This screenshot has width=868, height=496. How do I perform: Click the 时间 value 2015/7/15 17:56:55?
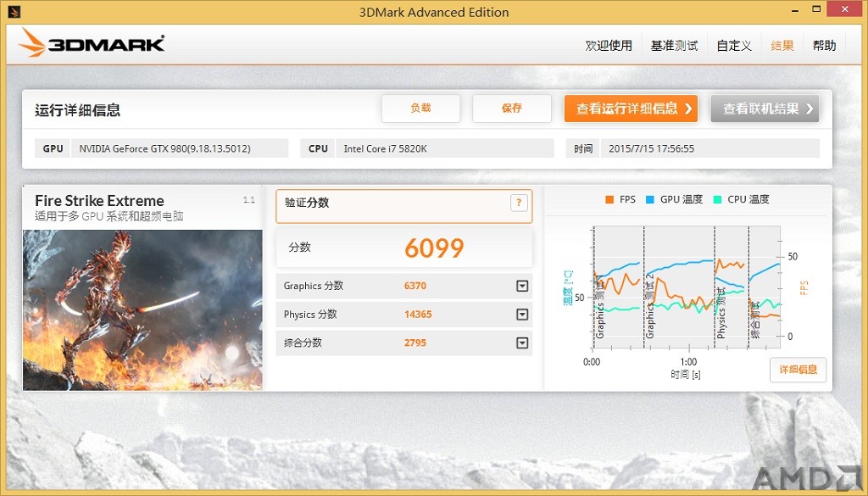(709, 148)
